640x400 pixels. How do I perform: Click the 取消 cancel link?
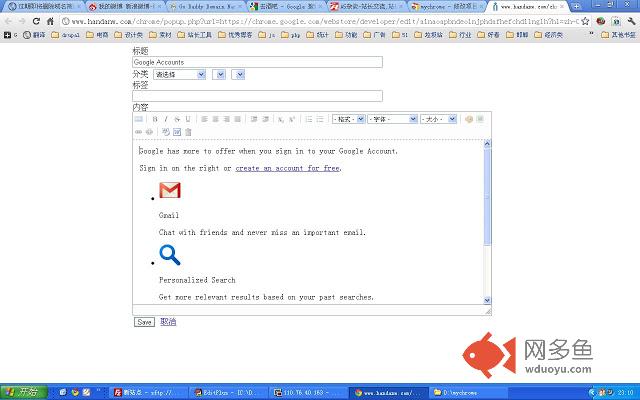click(168, 322)
